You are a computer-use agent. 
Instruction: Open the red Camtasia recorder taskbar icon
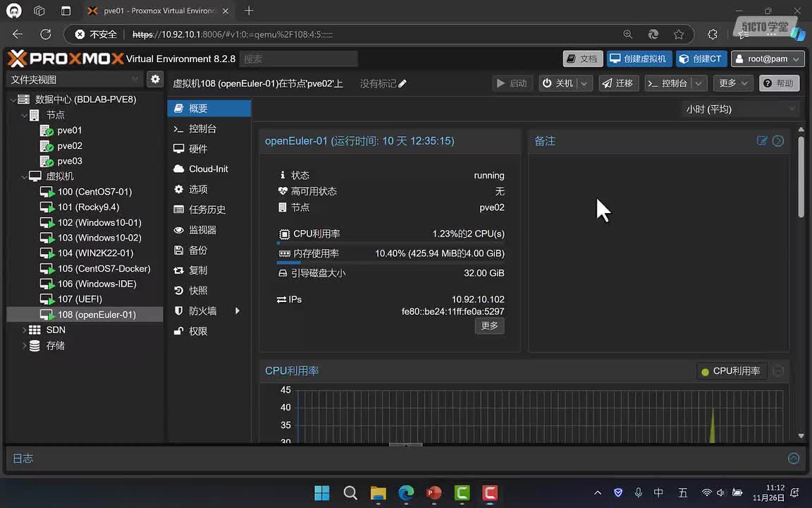click(490, 492)
